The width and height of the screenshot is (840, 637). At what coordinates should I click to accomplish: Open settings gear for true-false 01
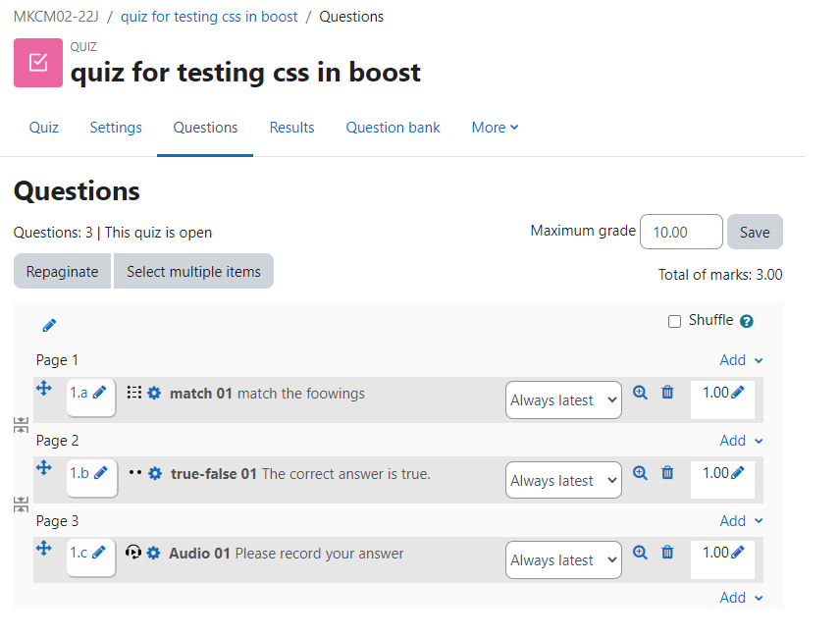155,474
